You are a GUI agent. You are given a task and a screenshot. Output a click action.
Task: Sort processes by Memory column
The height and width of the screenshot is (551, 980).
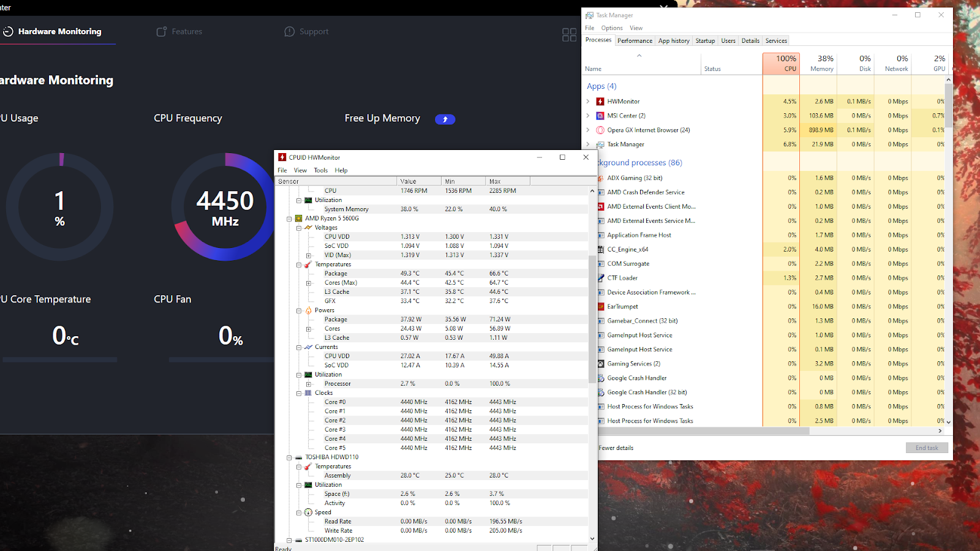(818, 64)
